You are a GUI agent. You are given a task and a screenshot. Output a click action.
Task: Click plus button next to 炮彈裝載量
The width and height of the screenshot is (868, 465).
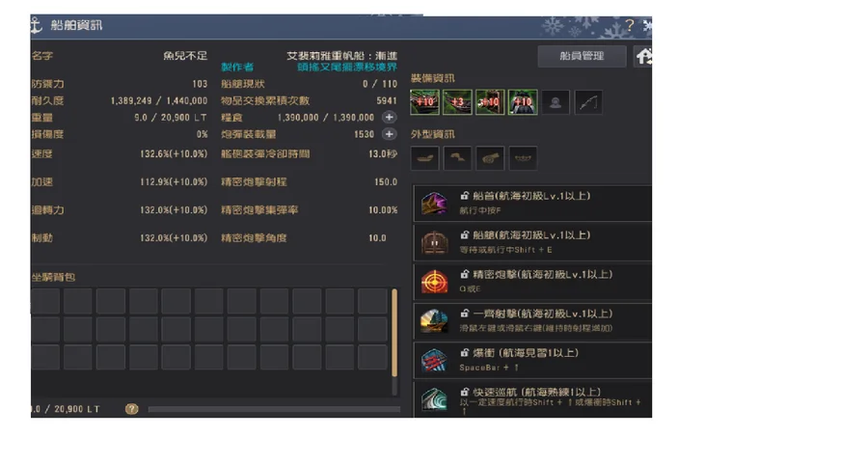[x=390, y=134]
